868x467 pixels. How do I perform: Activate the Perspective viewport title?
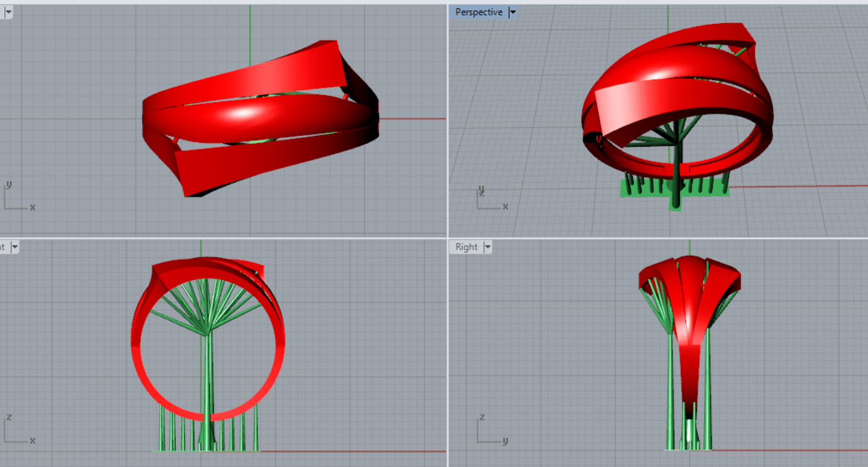pos(478,12)
